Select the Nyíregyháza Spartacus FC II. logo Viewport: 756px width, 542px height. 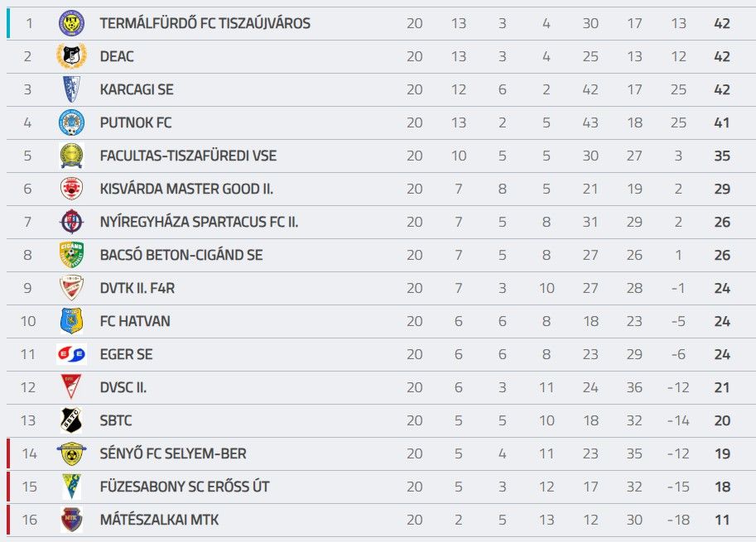[71, 222]
